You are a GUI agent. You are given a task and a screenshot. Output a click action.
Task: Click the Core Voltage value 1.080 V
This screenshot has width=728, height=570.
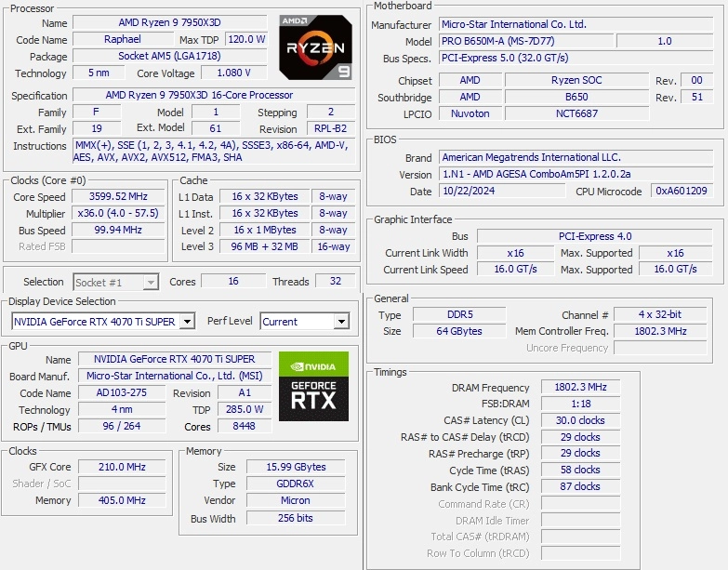(234, 73)
